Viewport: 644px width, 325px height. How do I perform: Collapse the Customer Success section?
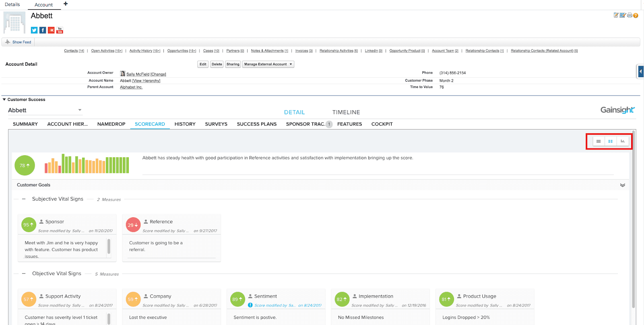click(x=4, y=99)
